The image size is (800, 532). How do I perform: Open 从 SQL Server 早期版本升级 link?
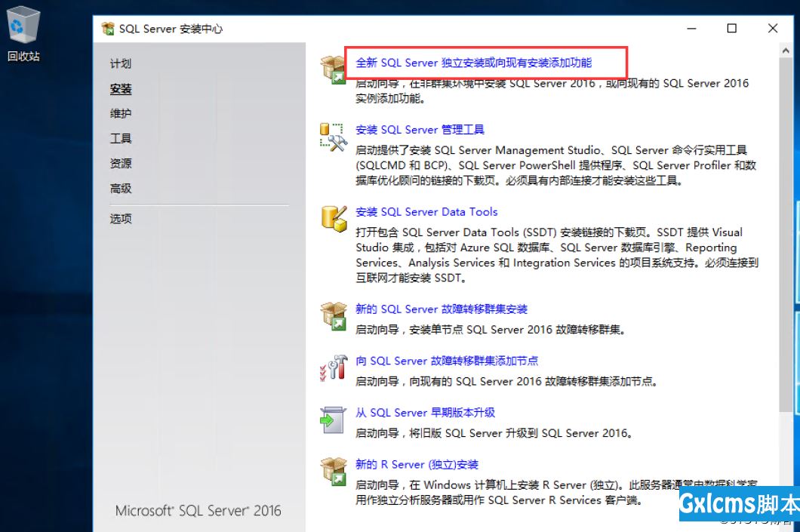[426, 413]
